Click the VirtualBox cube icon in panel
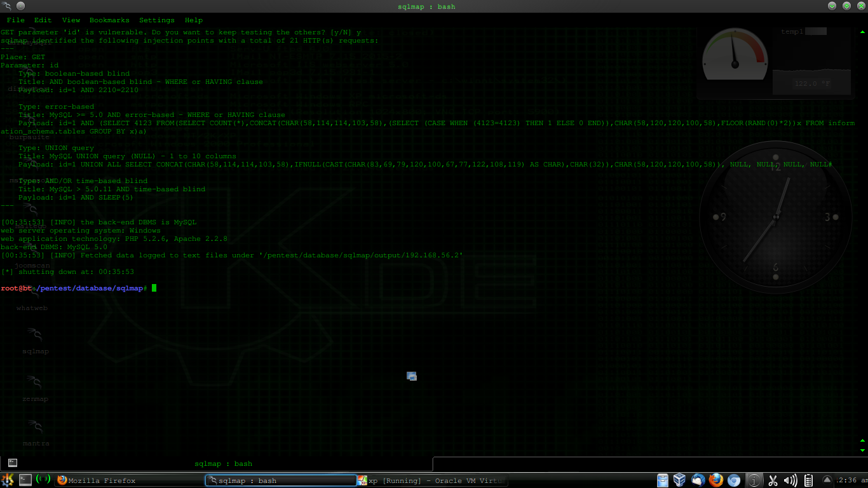This screenshot has height=488, width=868. pos(680,480)
